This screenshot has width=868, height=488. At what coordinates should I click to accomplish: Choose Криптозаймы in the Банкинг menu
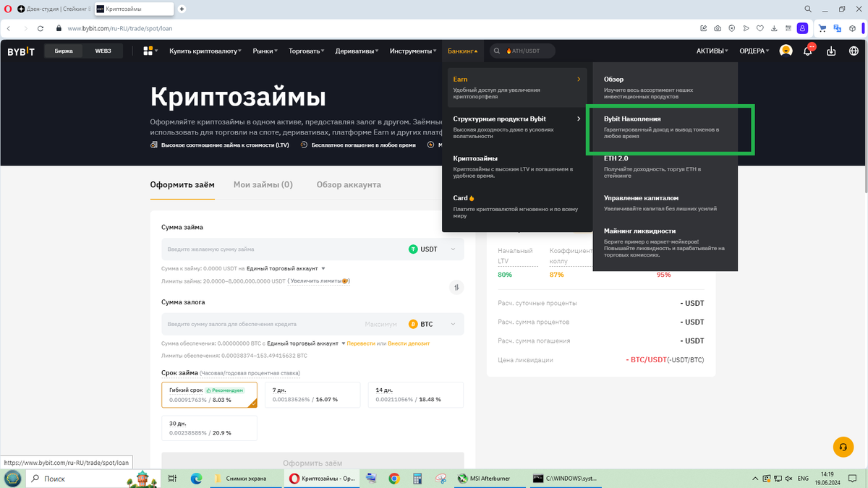point(516,167)
